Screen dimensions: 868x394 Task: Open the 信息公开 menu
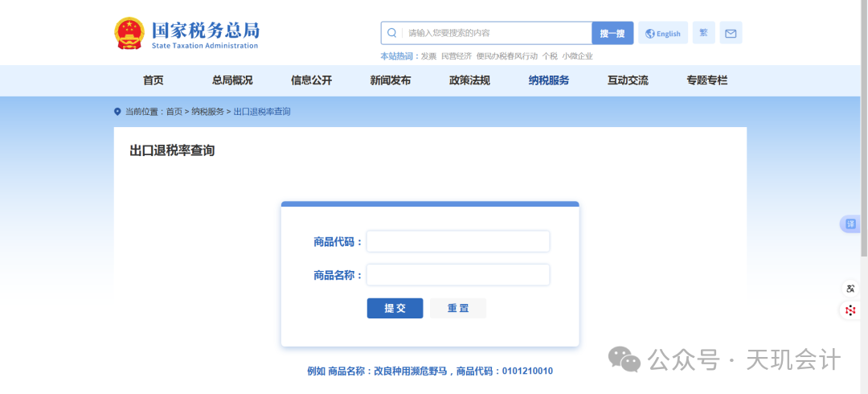pos(312,80)
